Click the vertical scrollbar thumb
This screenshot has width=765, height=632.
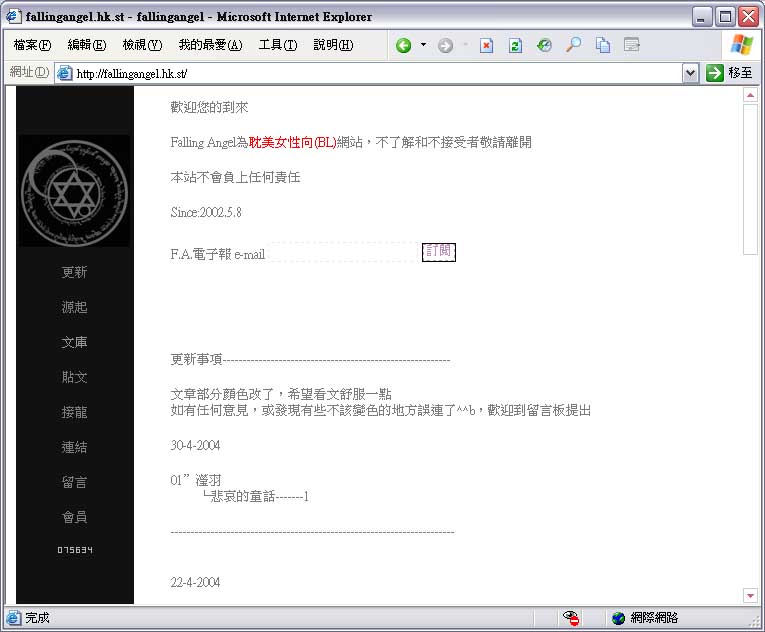pyautogui.click(x=750, y=179)
